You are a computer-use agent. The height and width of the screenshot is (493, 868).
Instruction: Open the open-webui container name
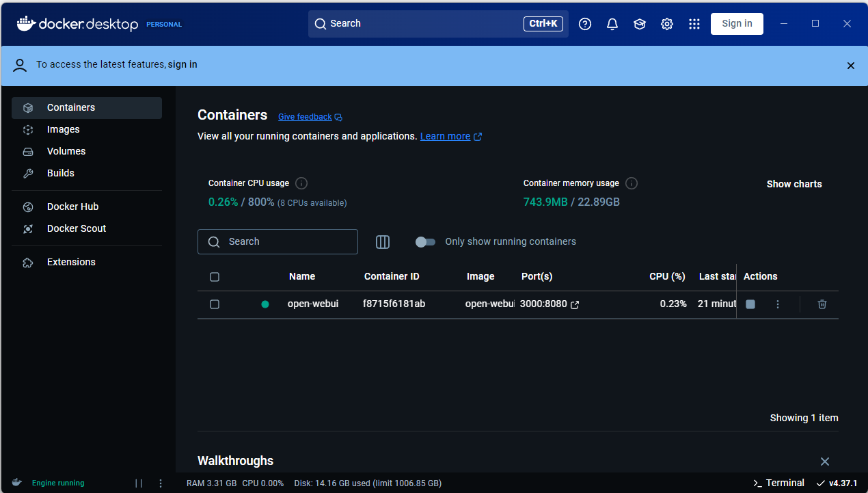pos(313,304)
